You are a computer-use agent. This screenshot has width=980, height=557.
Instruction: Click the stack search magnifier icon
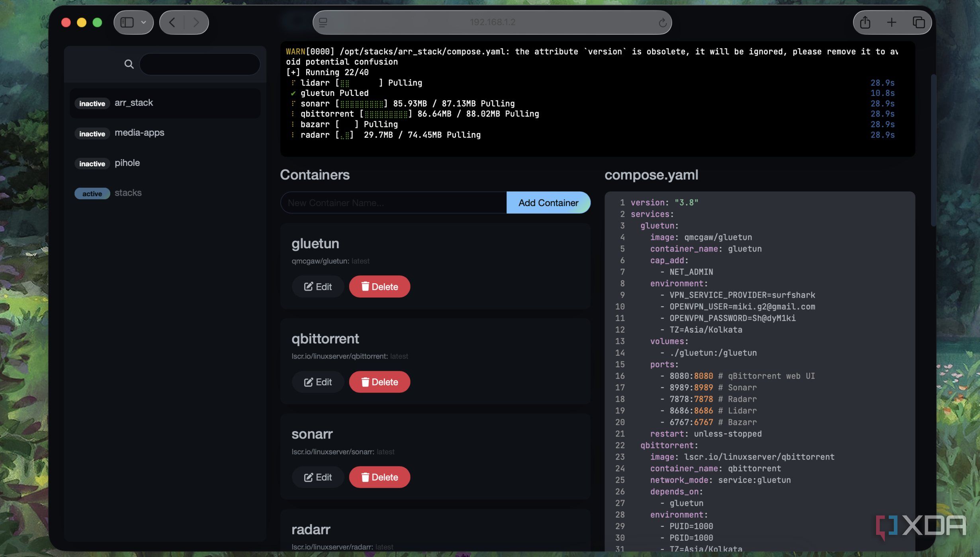point(129,64)
